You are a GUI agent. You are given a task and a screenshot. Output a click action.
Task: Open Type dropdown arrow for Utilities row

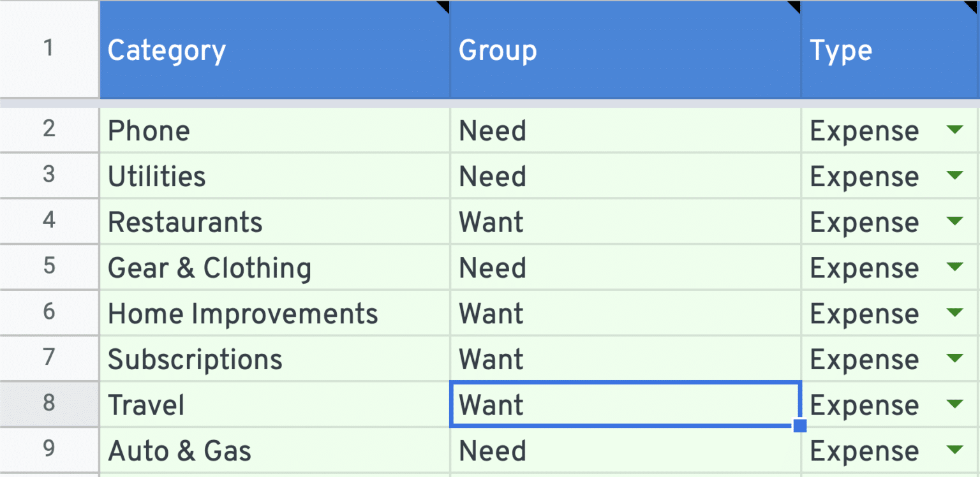(954, 175)
